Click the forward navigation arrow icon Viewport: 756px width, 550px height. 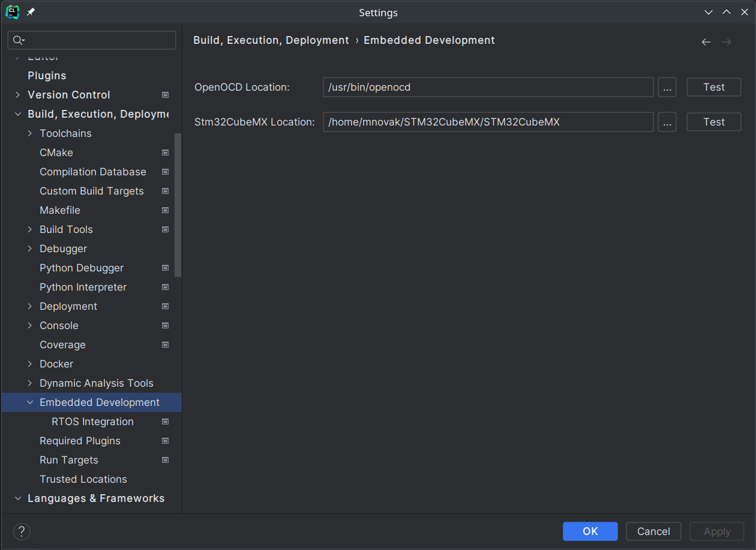[727, 41]
